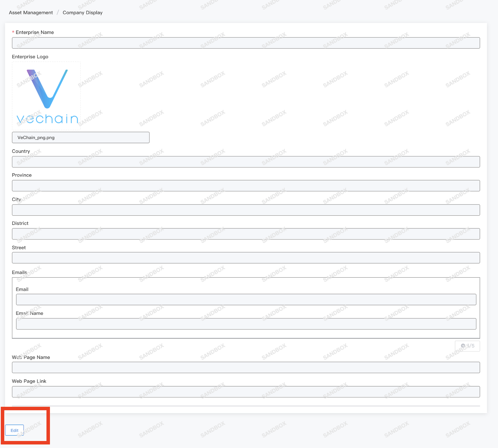498x448 pixels.
Task: Focus the Country input field
Action: tap(246, 162)
